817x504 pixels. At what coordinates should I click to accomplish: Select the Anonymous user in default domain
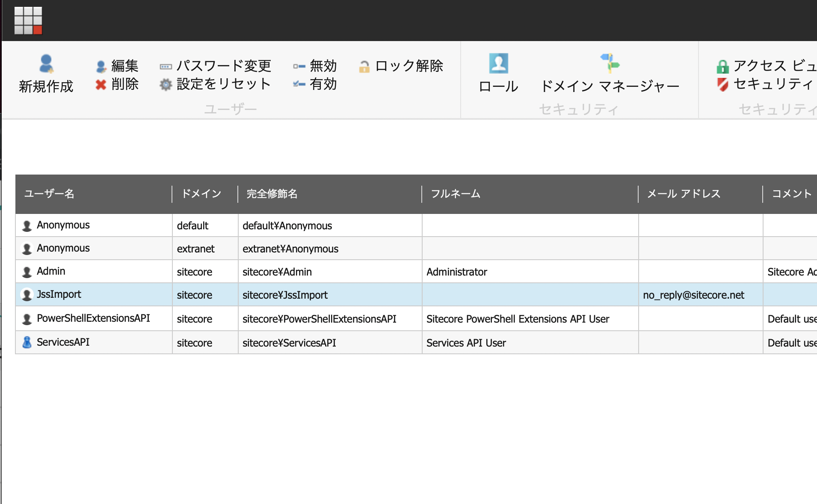pyautogui.click(x=63, y=225)
